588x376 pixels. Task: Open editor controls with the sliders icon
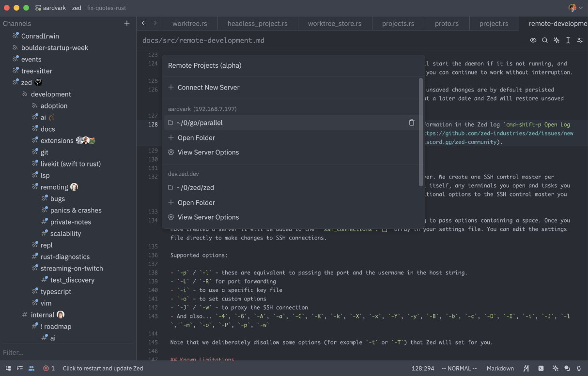580,40
